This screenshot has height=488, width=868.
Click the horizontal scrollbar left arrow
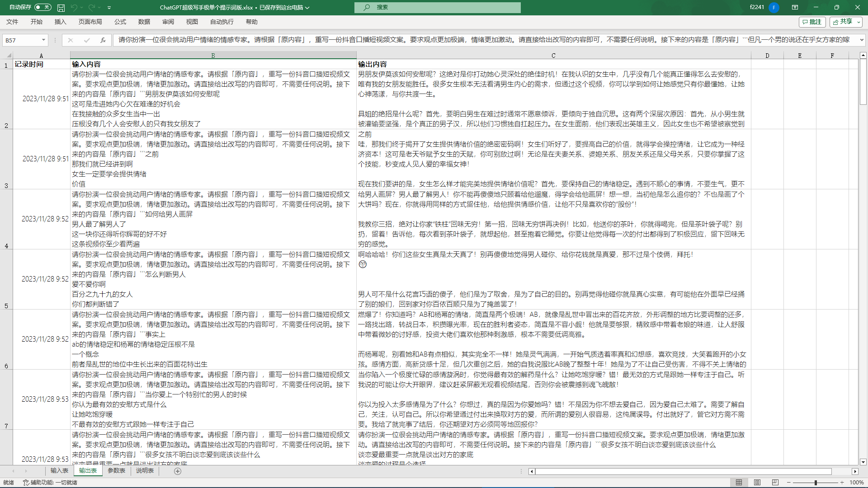pyautogui.click(x=532, y=471)
